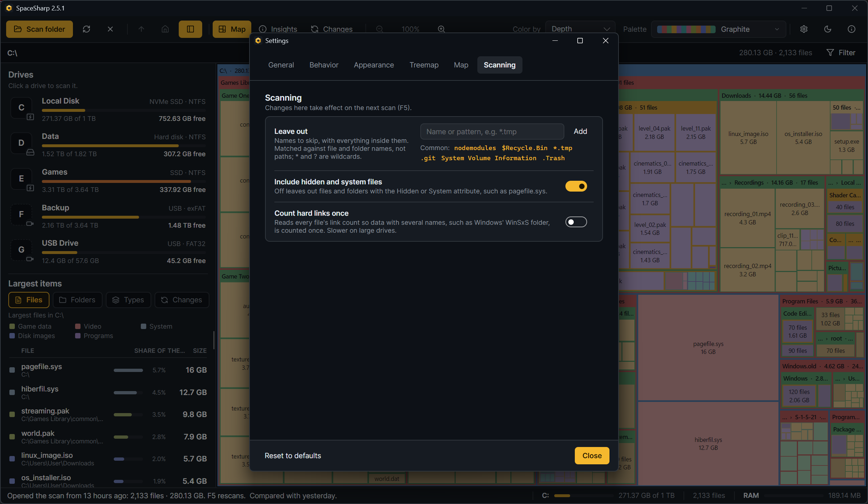868x504 pixels.
Task: Open the about info circle icon
Action: [851, 29]
